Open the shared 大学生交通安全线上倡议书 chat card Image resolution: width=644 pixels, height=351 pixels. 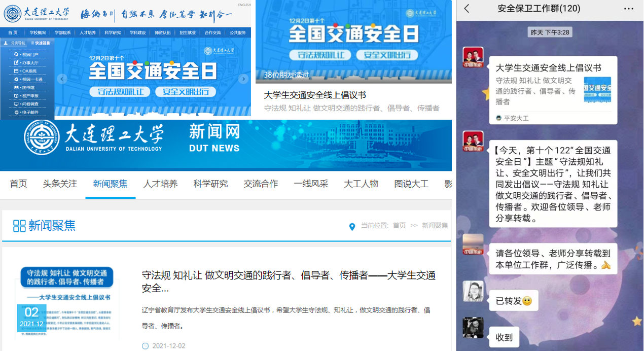(x=553, y=90)
